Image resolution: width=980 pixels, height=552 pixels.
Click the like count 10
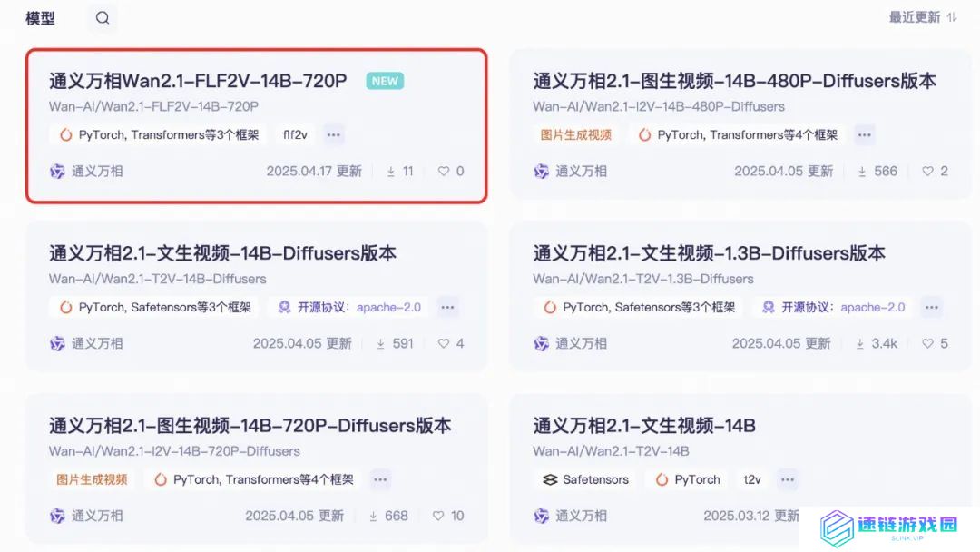(457, 517)
